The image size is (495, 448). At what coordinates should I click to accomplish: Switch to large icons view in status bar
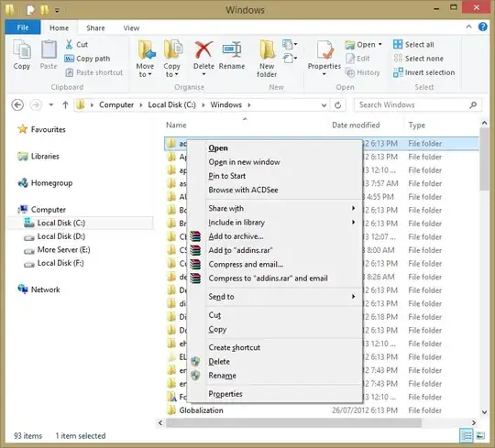480,436
